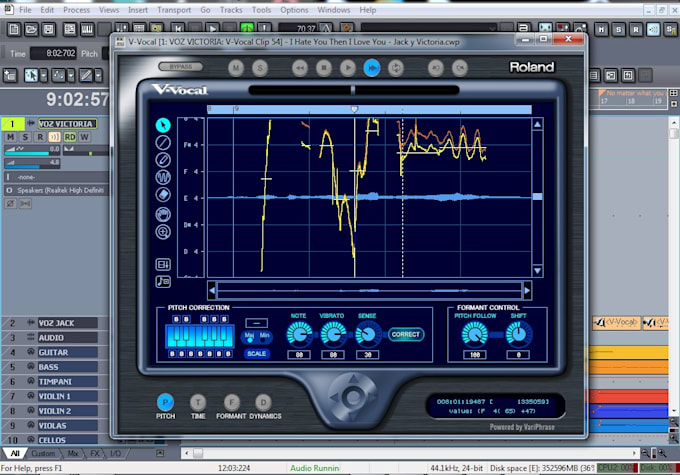The width and height of the screenshot is (680, 475).
Task: Open the Process menu
Action: tap(76, 9)
